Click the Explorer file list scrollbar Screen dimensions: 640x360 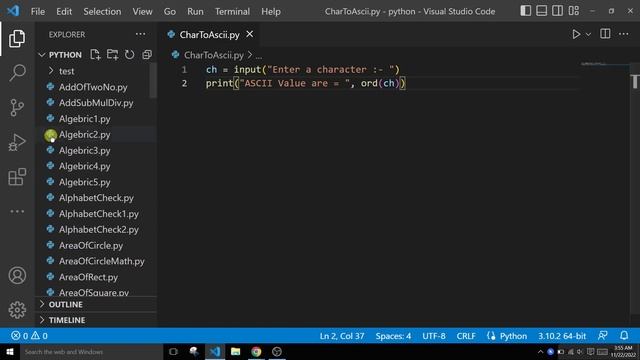tap(153, 80)
